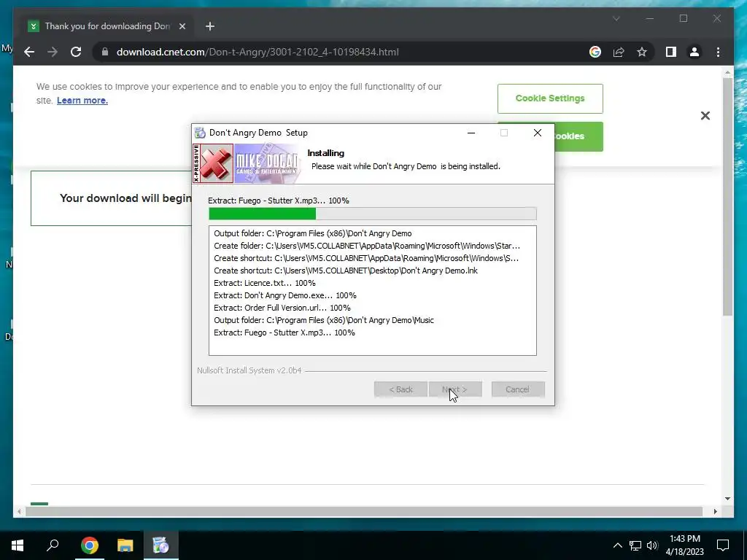Select 'Extract: Order Full Version.url' log line
The image size is (747, 560).
282,308
